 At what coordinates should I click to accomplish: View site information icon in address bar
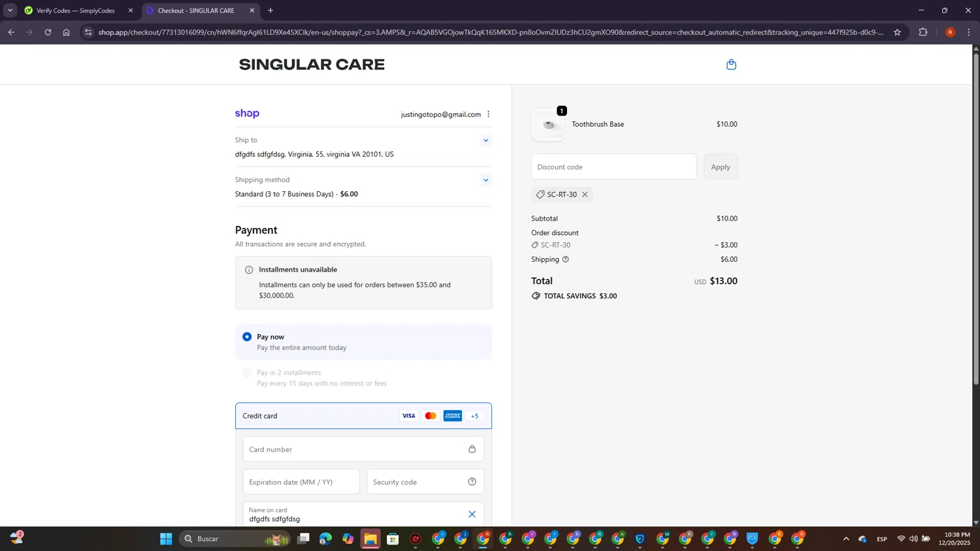coord(89,32)
